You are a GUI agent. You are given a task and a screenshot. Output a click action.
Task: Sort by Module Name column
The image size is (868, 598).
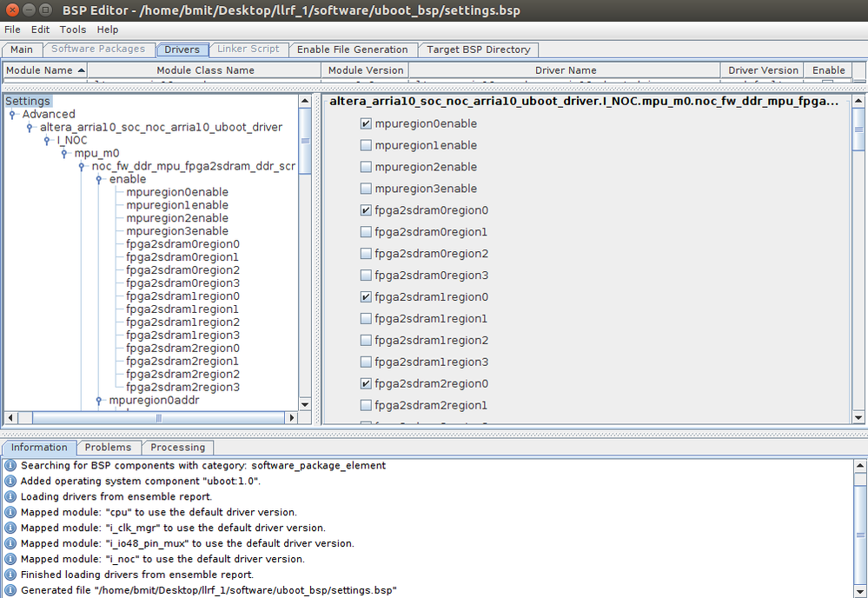tap(45, 70)
